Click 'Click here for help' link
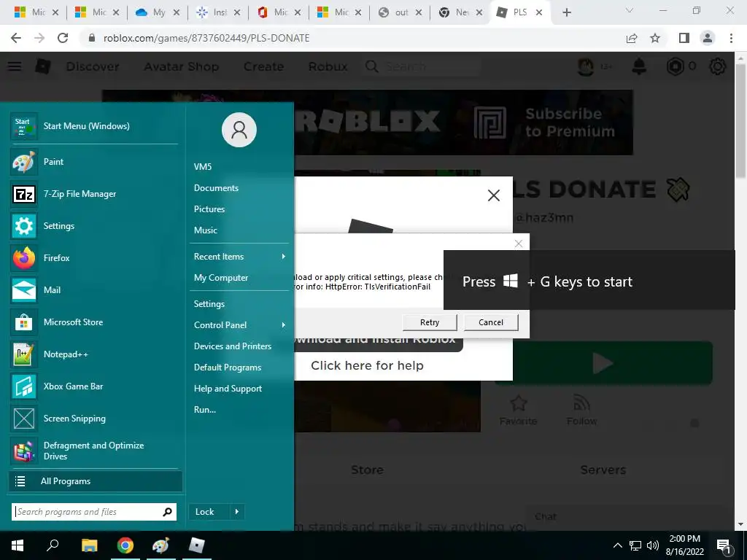The image size is (747, 560). pyautogui.click(x=367, y=366)
